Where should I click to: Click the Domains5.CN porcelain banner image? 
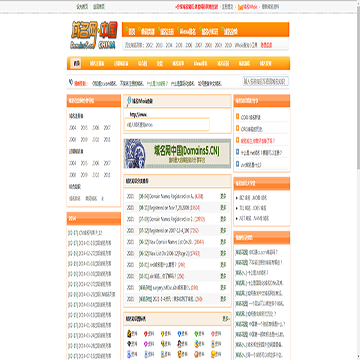coord(177,154)
